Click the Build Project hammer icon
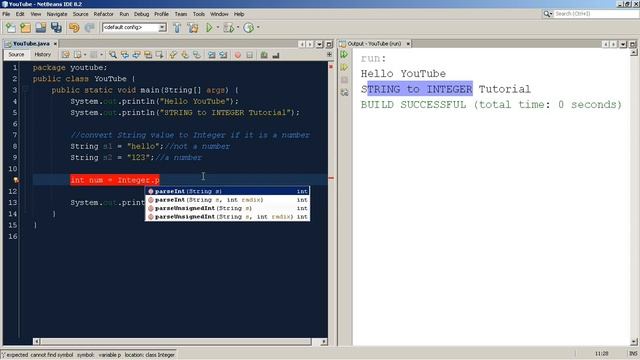 click(x=177, y=27)
